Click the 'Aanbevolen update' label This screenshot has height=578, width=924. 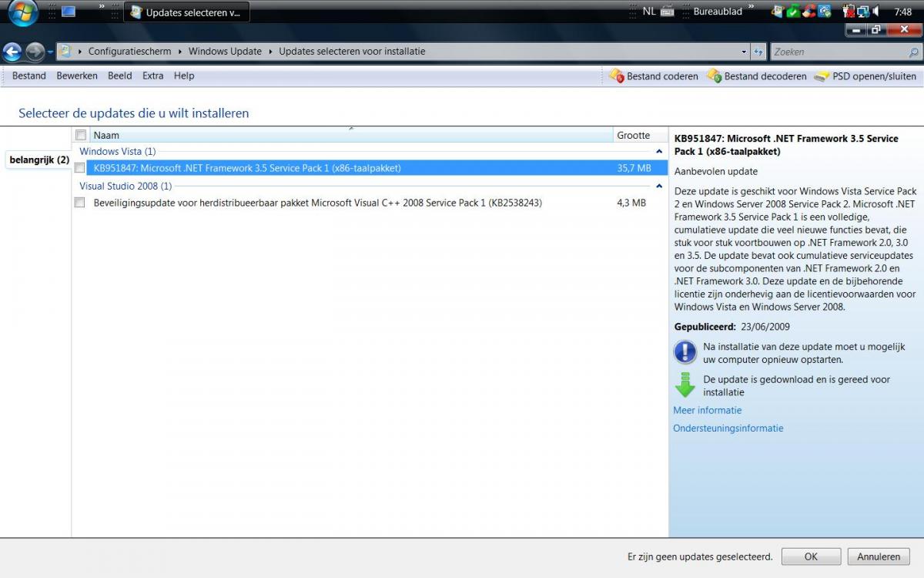[x=716, y=171]
